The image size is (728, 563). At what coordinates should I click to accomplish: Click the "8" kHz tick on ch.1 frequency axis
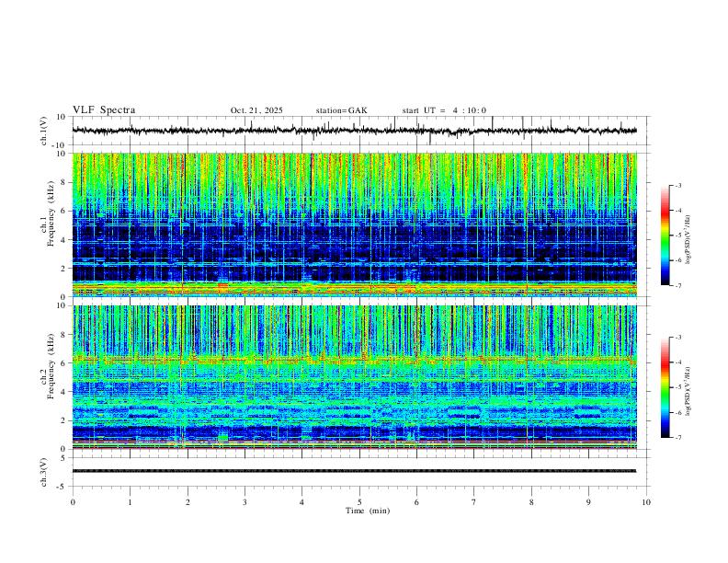(x=65, y=182)
